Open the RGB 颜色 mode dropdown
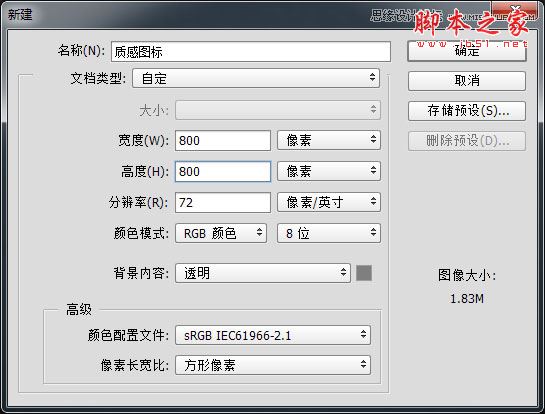545x414 pixels. click(221, 233)
